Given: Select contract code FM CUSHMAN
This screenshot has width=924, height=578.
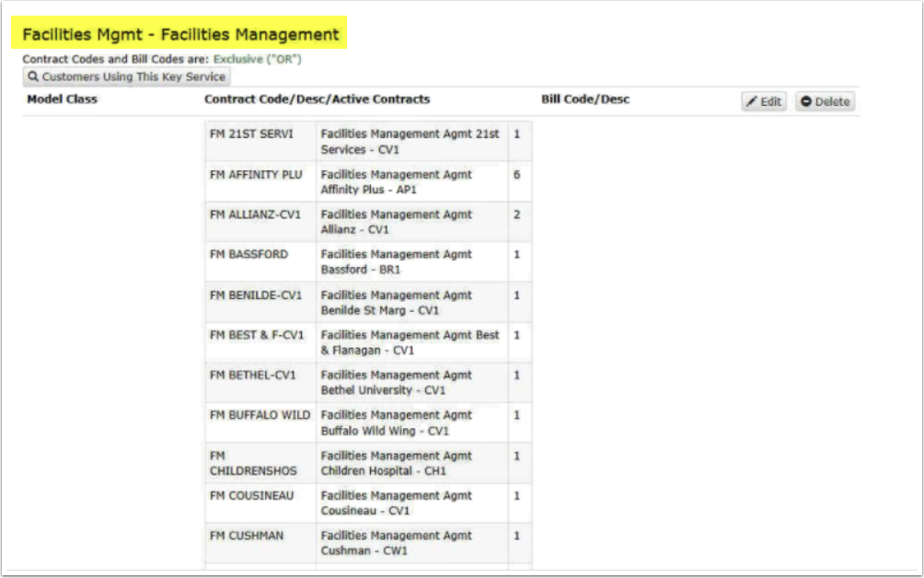Looking at the screenshot, I should (247, 536).
